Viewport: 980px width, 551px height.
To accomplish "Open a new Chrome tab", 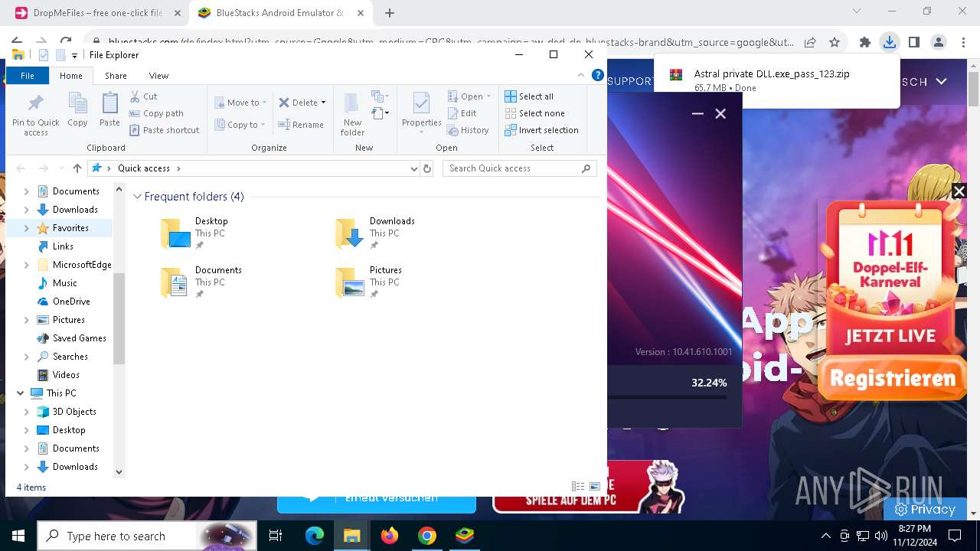I will 390,13.
